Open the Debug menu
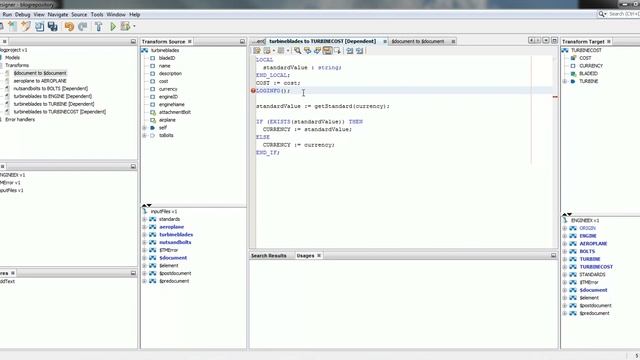The width and height of the screenshot is (640, 360). (x=22, y=15)
